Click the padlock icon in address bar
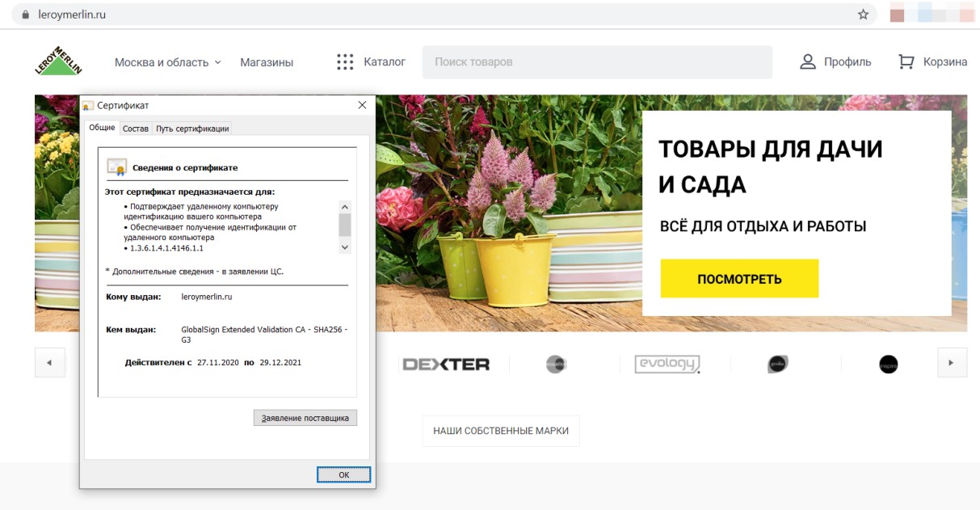The width and height of the screenshot is (980, 510). click(x=25, y=15)
